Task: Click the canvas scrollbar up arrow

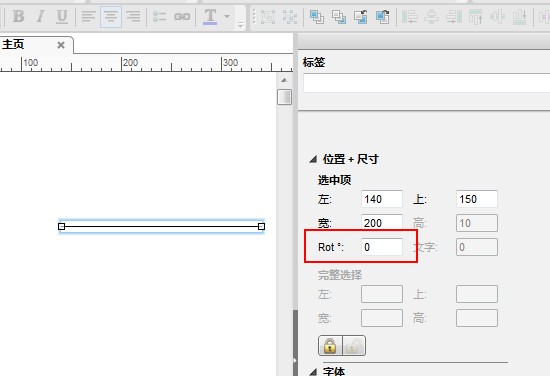Action: [x=284, y=80]
